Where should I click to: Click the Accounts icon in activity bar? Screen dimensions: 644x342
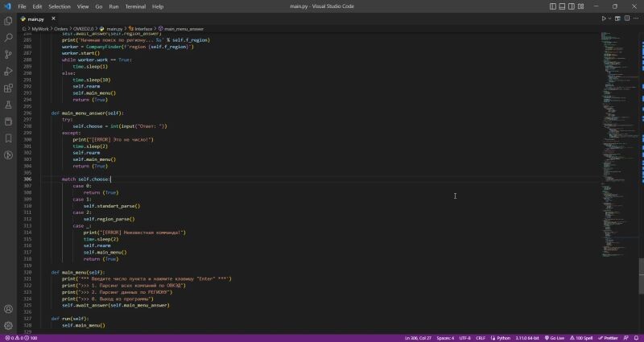[9, 309]
